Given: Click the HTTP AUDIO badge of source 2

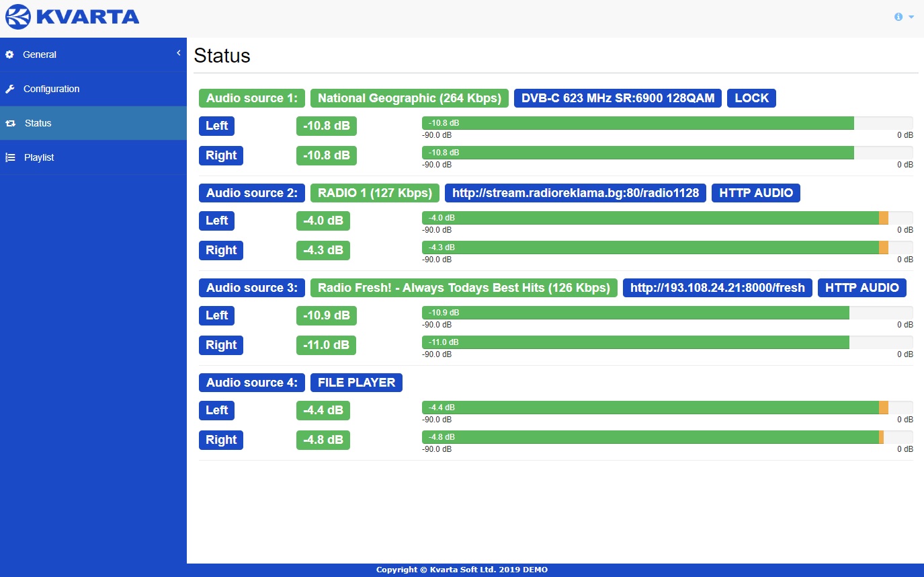Looking at the screenshot, I should point(756,193).
